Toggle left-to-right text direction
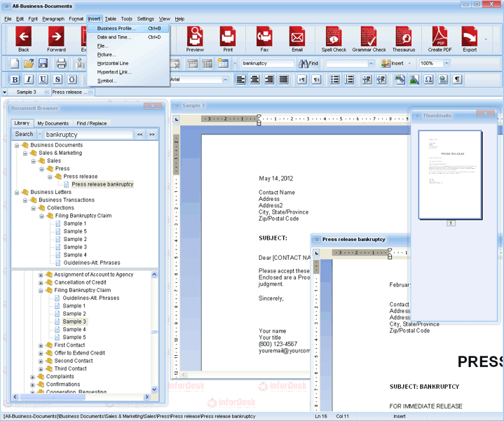 tap(302, 79)
